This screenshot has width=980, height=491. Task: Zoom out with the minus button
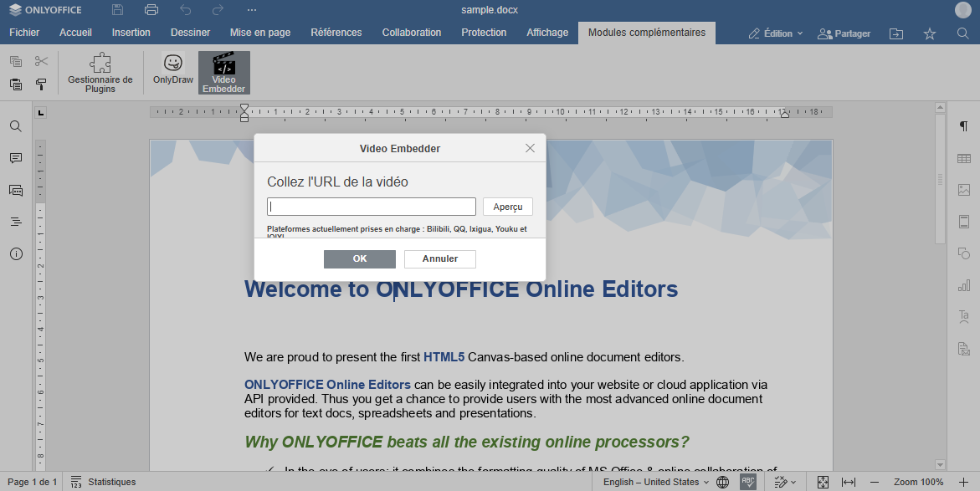pyautogui.click(x=875, y=482)
